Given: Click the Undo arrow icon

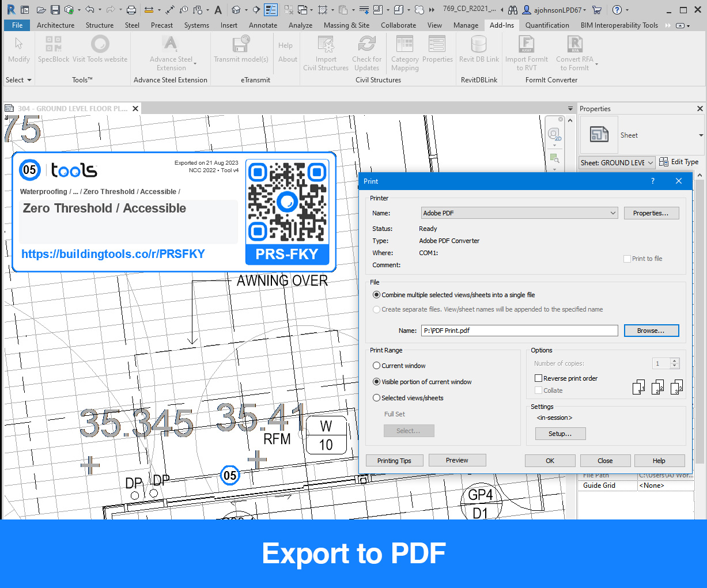Looking at the screenshot, I should [x=89, y=10].
